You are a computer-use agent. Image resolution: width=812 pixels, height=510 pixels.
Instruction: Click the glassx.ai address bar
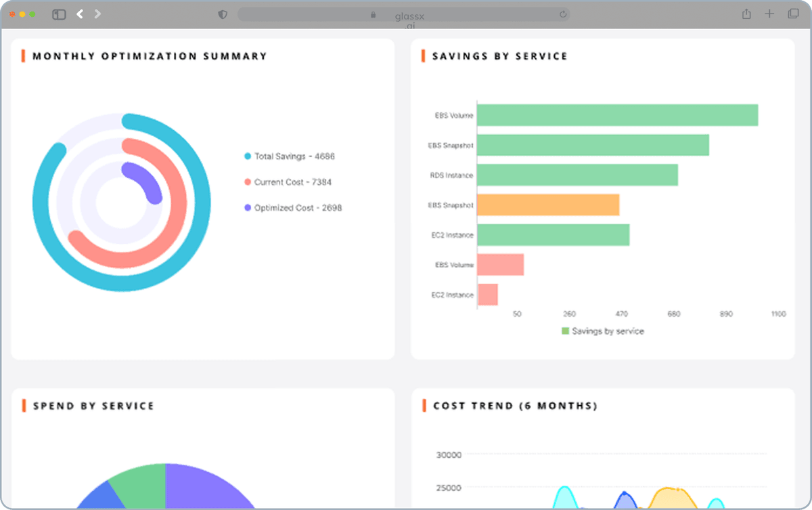click(x=403, y=14)
